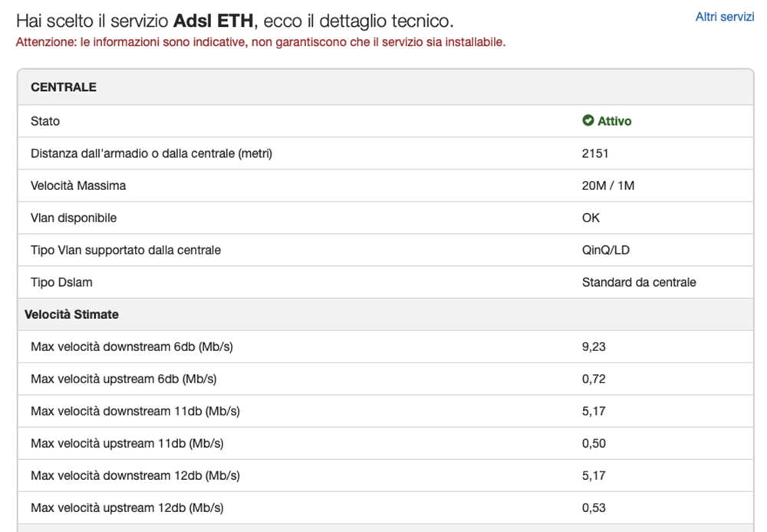Click "Max velocità downstream 12db (Mb/s)" label
The image size is (767, 532).
pyautogui.click(x=135, y=476)
